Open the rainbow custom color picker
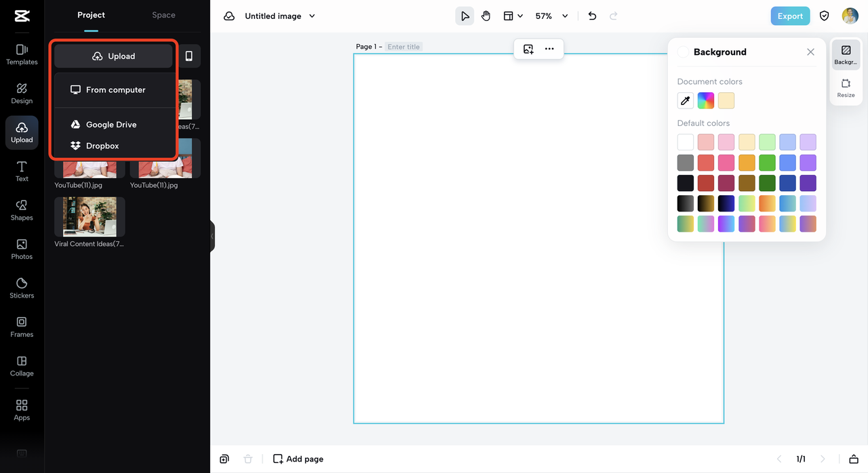Screen dimensions: 868x473 [x=706, y=101]
